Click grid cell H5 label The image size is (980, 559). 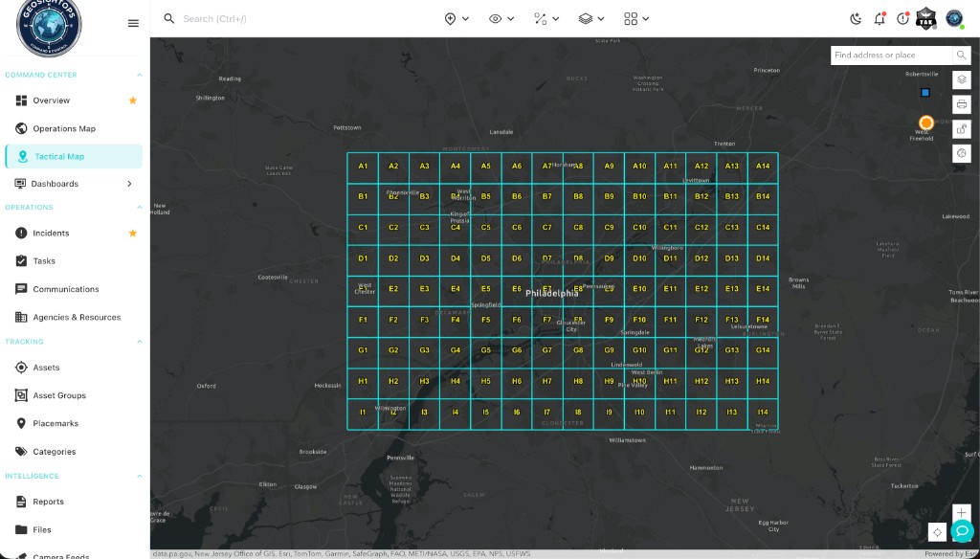click(x=485, y=381)
